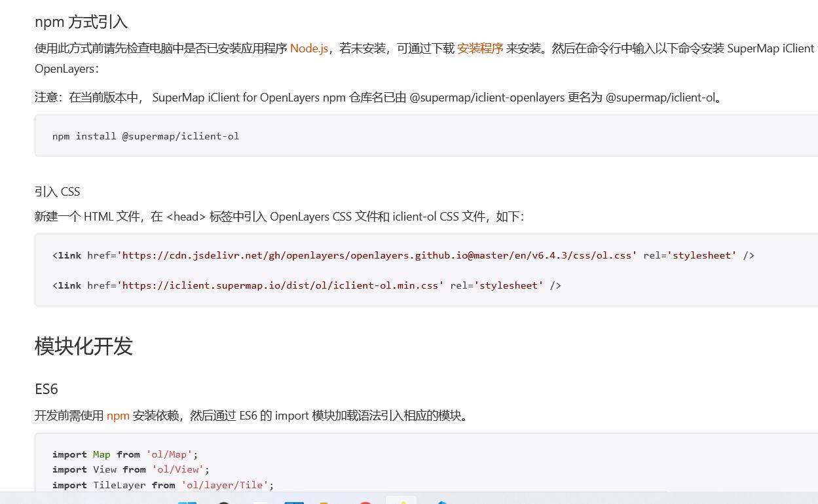
Task: Click the ol.css link tag code line
Action: coord(403,255)
